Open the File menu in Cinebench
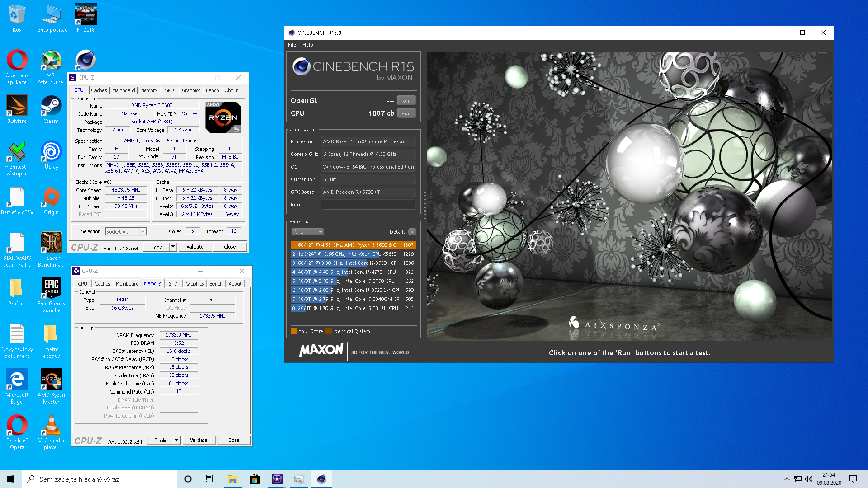The width and height of the screenshot is (868, 488). coord(292,45)
